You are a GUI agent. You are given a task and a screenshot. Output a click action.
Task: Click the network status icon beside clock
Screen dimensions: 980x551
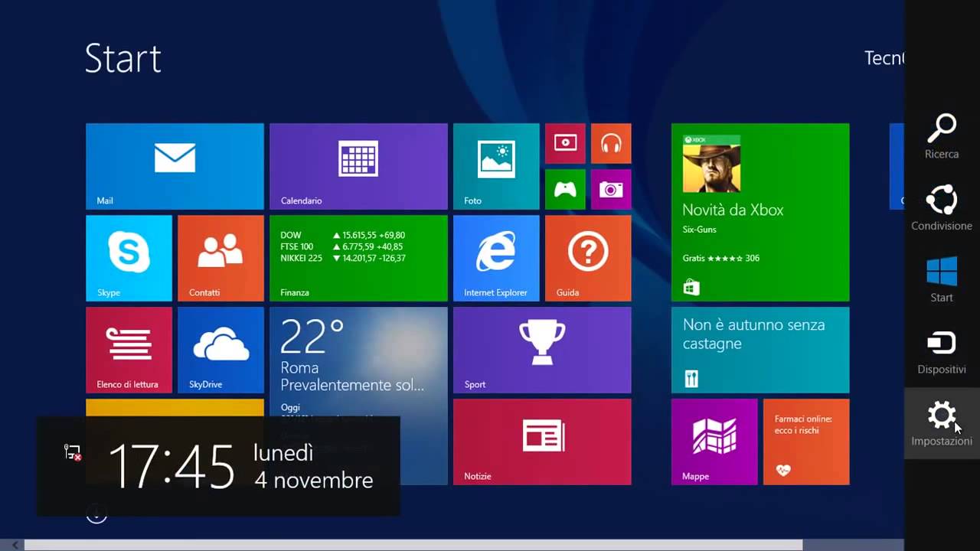[x=73, y=453]
